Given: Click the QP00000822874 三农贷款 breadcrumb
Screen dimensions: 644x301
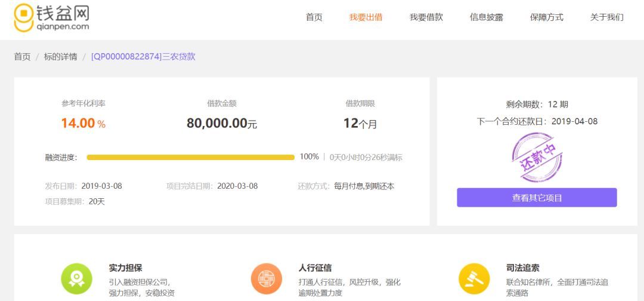Looking at the screenshot, I should (x=143, y=57).
